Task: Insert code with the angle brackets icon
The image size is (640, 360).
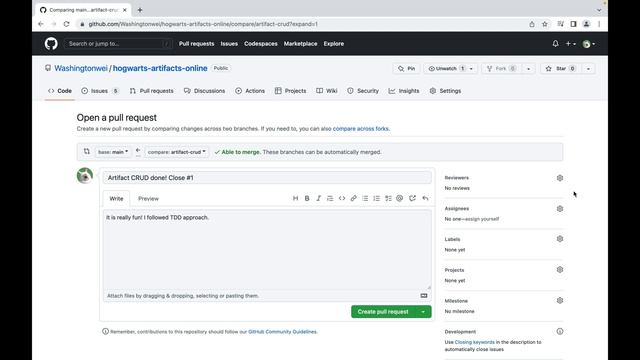Action: (x=342, y=198)
